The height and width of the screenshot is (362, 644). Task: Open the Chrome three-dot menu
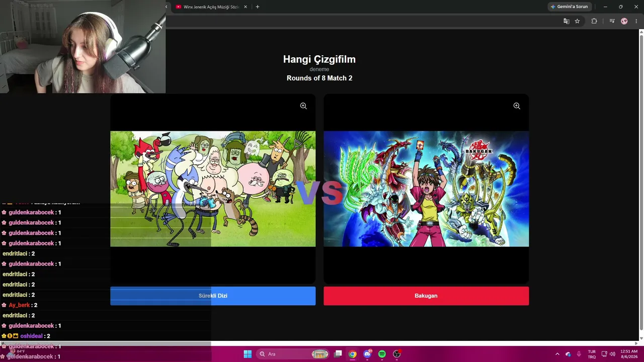(x=636, y=21)
